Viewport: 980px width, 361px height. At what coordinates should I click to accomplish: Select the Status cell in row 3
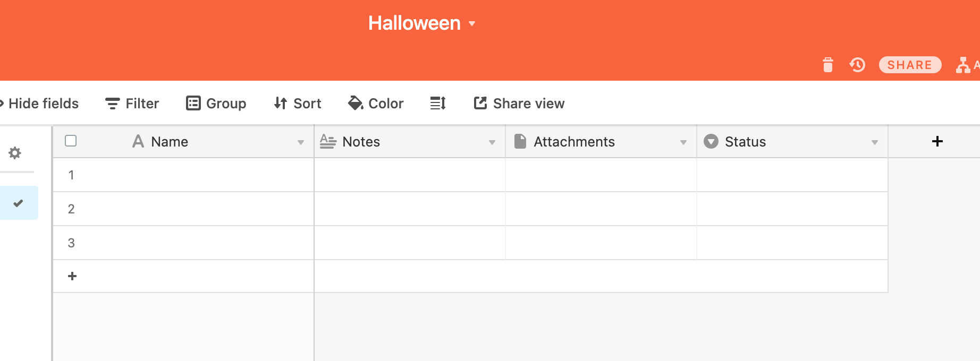click(x=792, y=243)
